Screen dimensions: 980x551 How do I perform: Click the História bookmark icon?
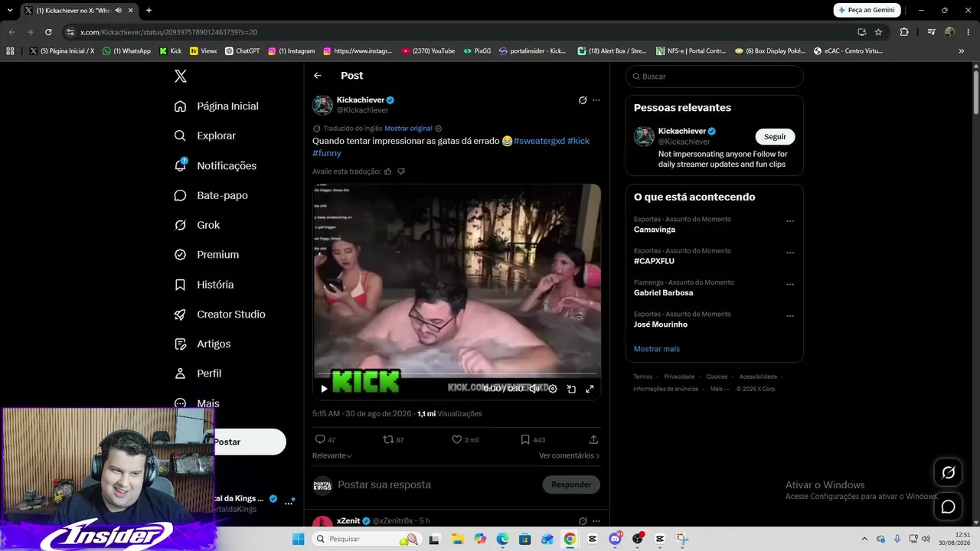point(180,285)
